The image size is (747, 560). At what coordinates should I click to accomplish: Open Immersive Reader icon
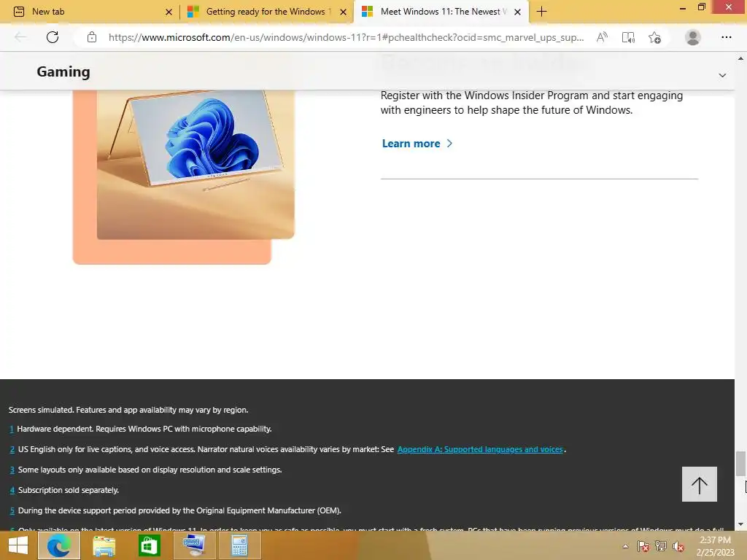628,37
